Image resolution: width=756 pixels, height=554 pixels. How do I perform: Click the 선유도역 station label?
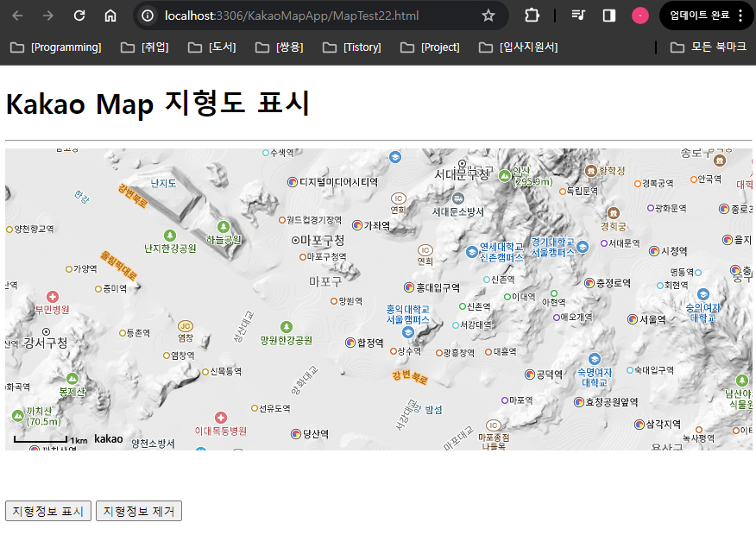[274, 408]
